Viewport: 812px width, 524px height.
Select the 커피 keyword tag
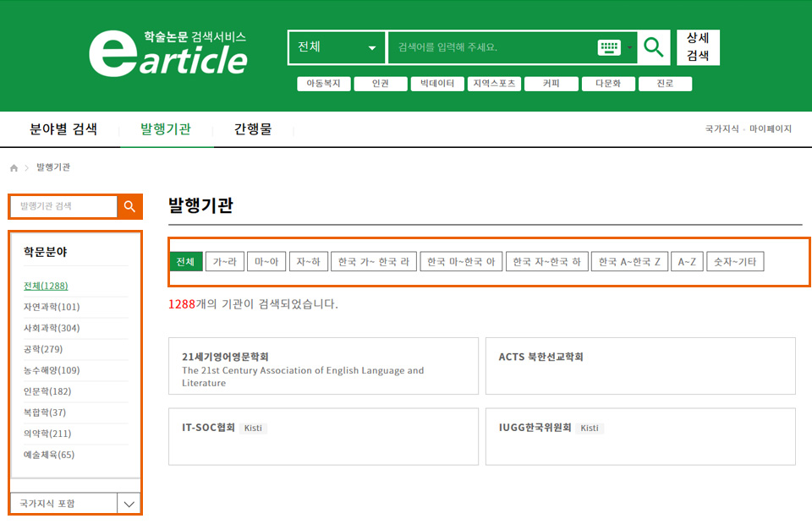tap(551, 84)
